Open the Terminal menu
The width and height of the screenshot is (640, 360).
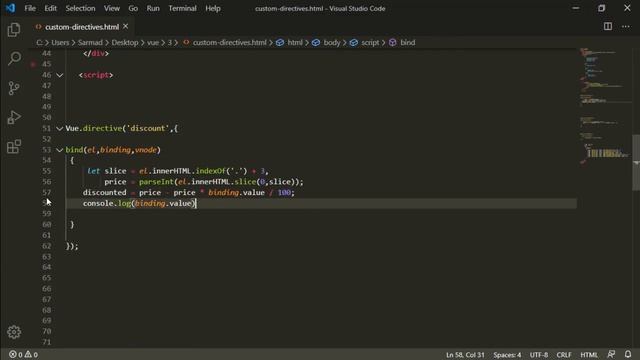(182, 8)
